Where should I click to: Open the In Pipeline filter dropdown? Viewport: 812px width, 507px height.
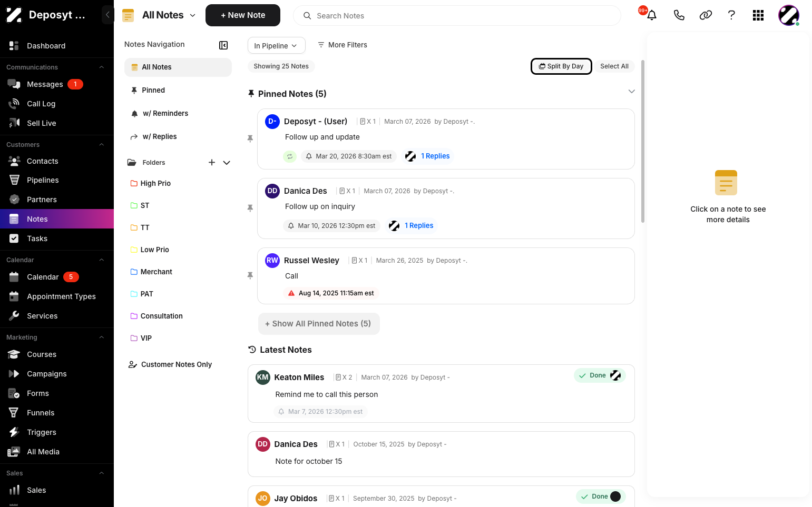[x=276, y=45]
